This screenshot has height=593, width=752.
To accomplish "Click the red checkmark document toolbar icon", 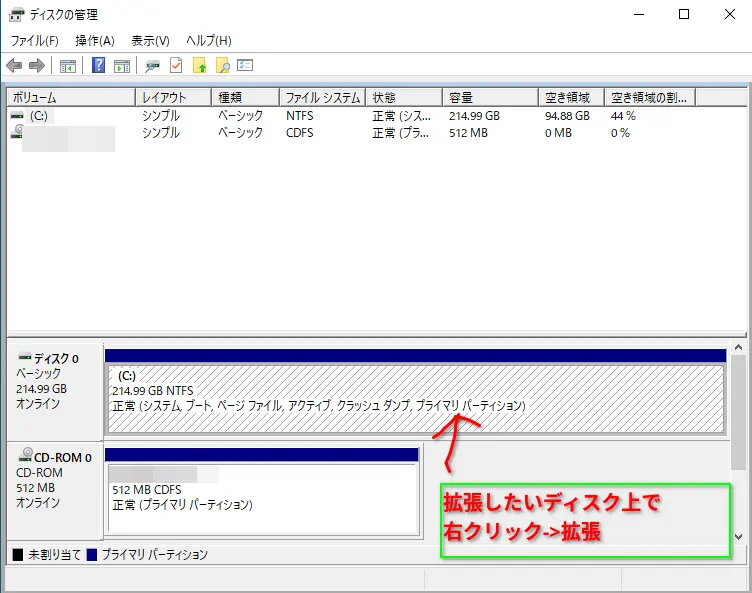I will [176, 66].
